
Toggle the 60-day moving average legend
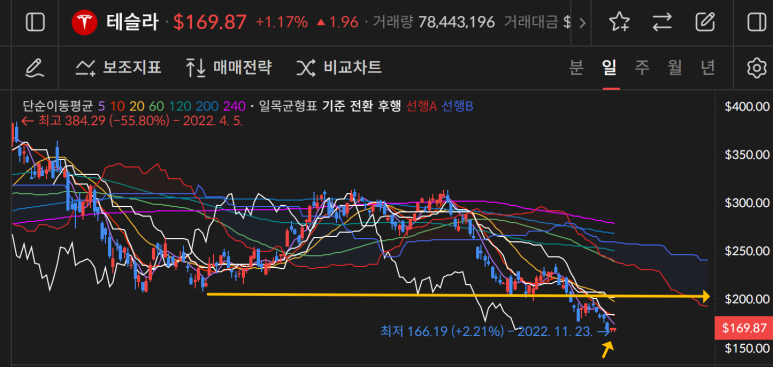click(x=156, y=106)
